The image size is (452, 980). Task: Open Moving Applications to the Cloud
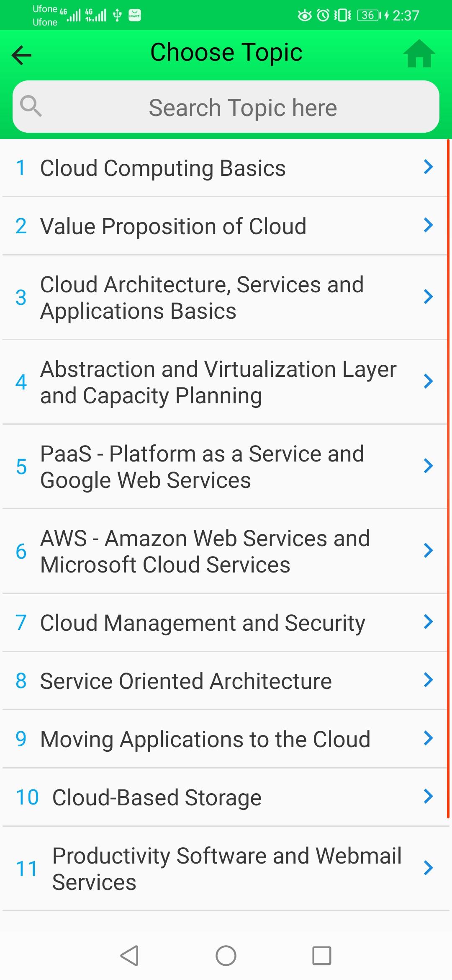pyautogui.click(x=225, y=739)
